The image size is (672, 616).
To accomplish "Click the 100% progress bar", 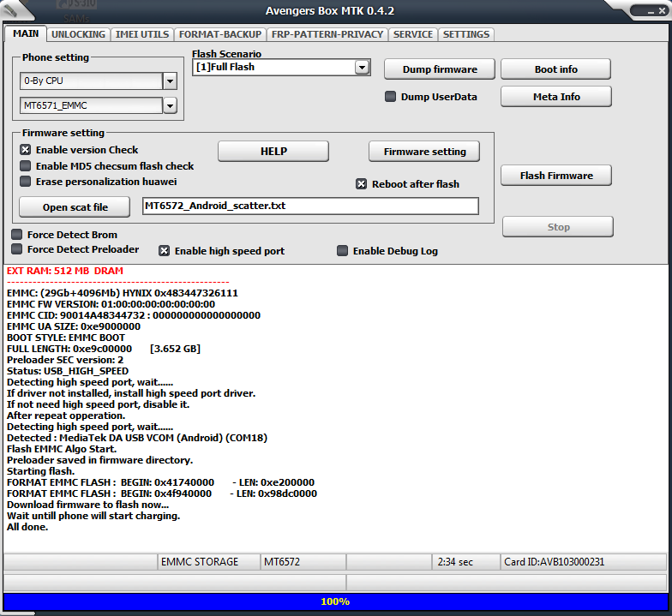I will click(x=336, y=601).
